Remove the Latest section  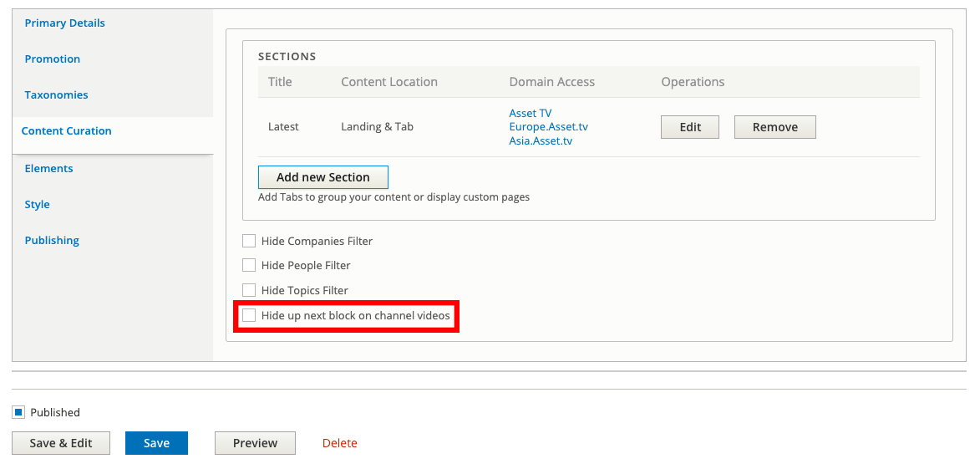[775, 127]
